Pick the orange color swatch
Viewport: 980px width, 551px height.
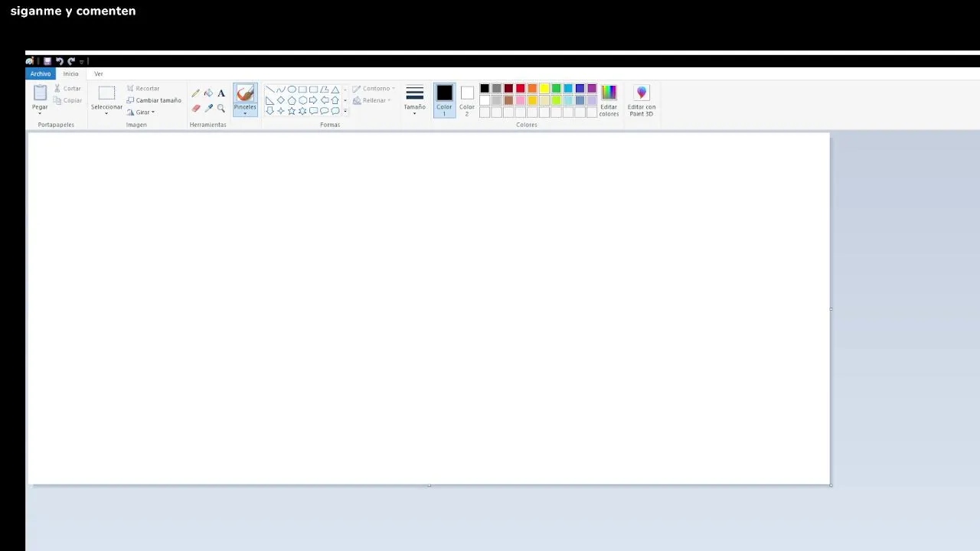tap(532, 89)
